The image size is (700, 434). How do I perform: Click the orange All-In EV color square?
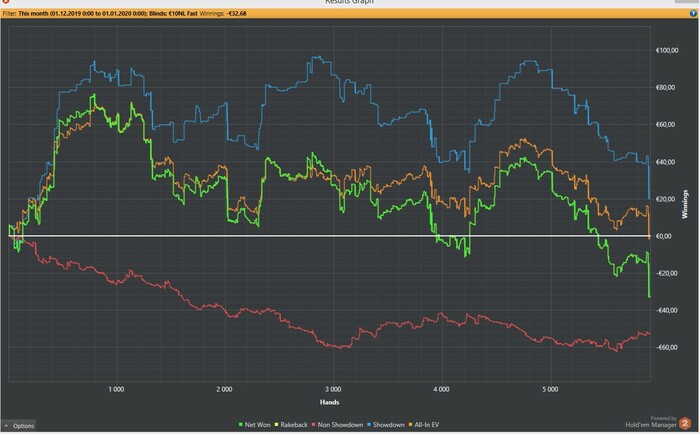410,425
